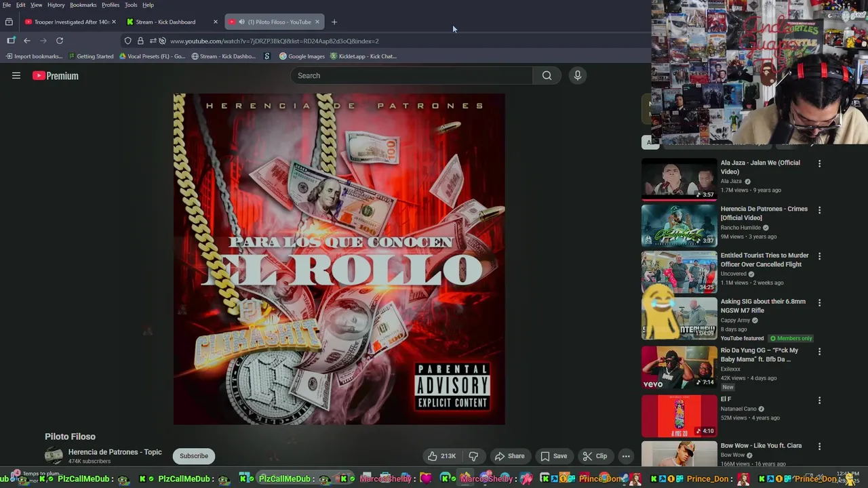Go to YouTube Premium home logo
The width and height of the screenshot is (868, 488).
[56, 76]
